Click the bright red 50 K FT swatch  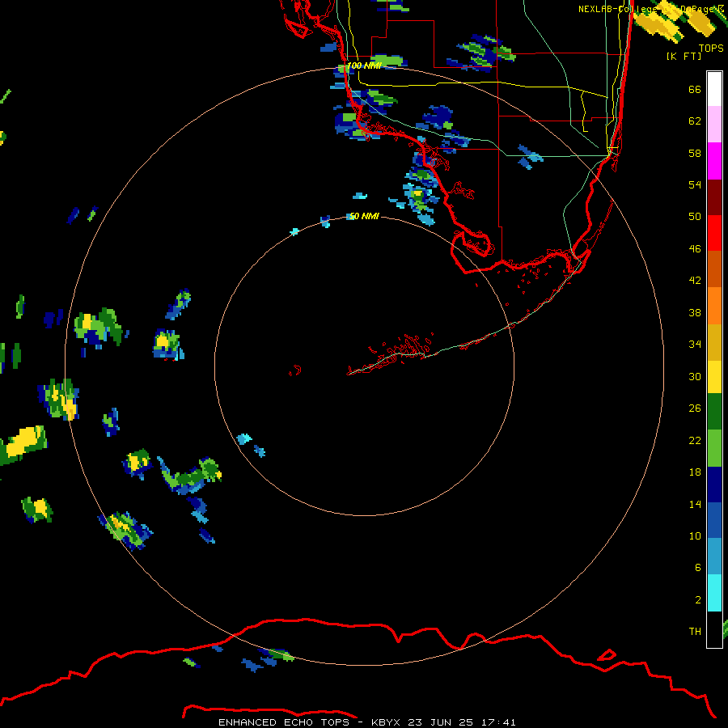click(714, 233)
